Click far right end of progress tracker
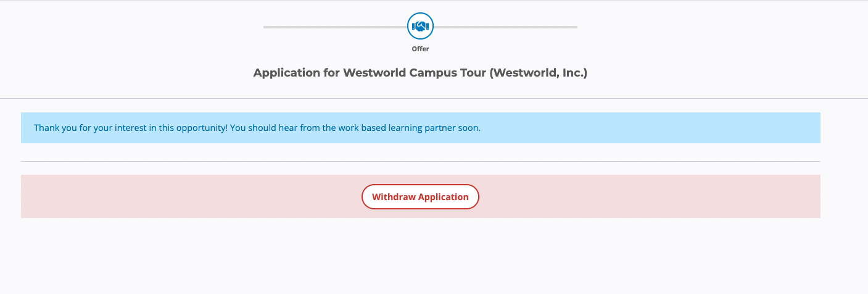Image resolution: width=868 pixels, height=294 pixels. (576, 27)
